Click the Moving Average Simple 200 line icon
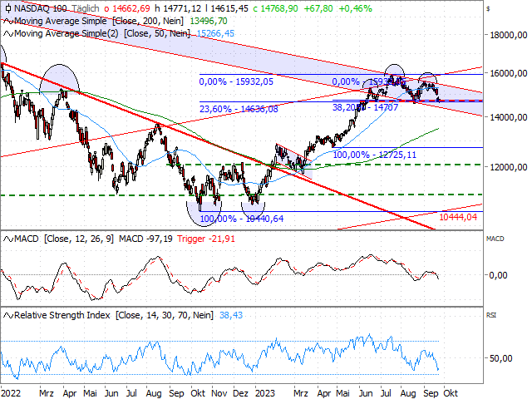532x399 pixels. point(8,22)
